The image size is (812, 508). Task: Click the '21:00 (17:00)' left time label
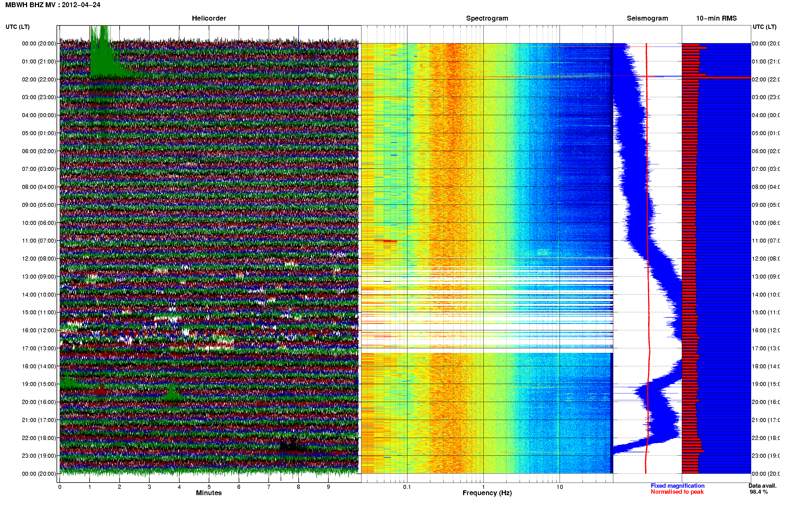[39, 420]
